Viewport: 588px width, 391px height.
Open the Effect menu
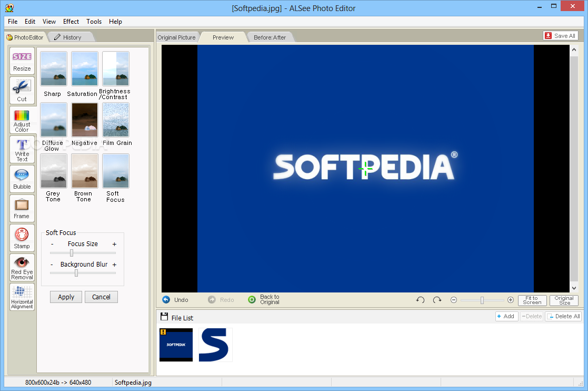(x=71, y=22)
